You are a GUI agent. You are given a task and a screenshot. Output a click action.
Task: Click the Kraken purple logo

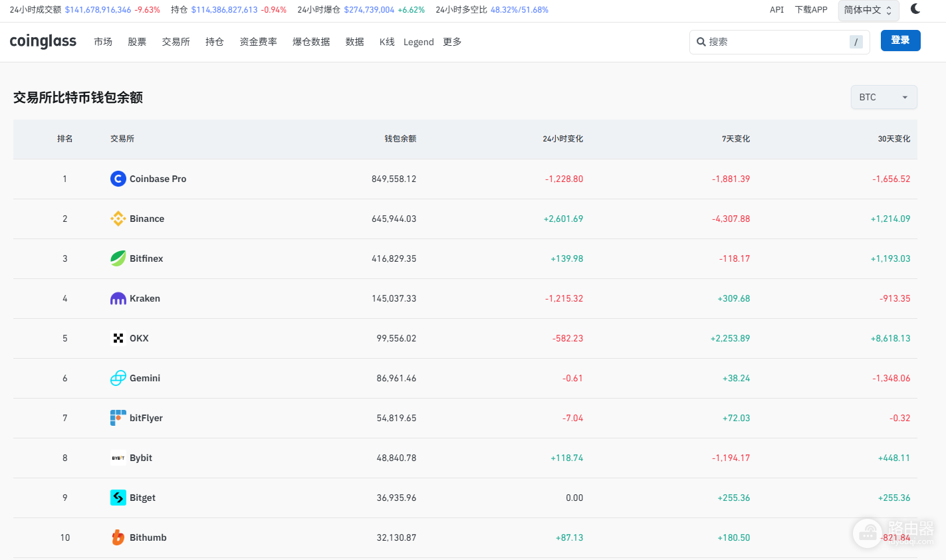pyautogui.click(x=118, y=298)
